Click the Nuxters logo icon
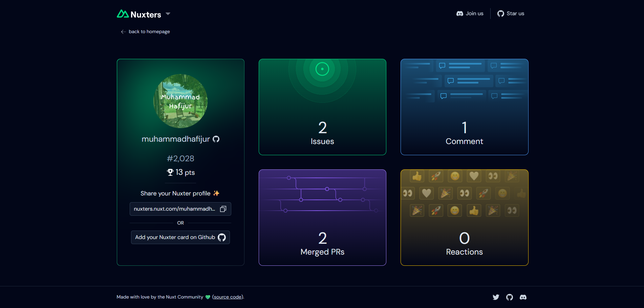 point(123,14)
